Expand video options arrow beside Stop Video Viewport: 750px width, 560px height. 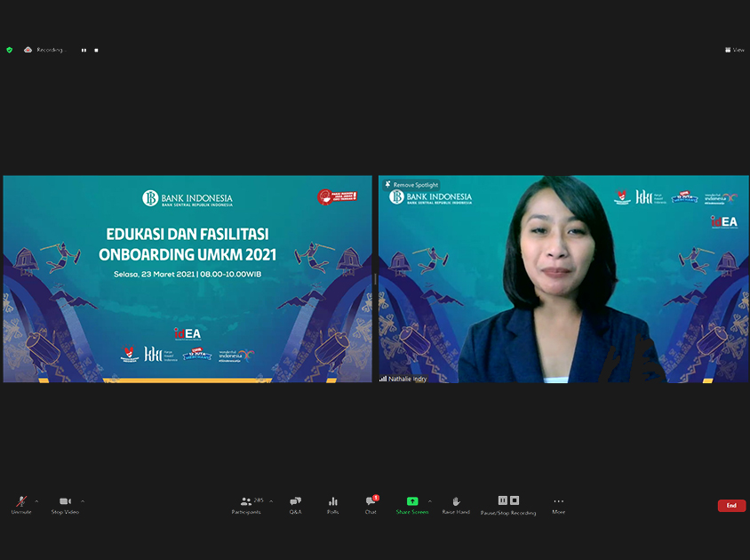coord(83,501)
